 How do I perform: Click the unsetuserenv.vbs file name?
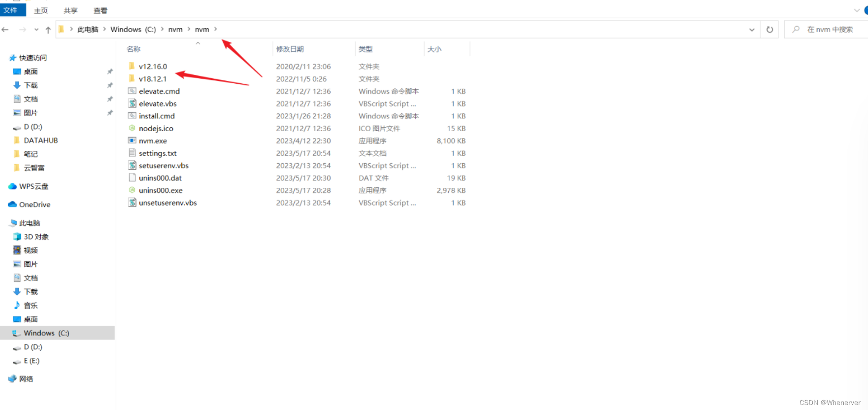(x=168, y=203)
